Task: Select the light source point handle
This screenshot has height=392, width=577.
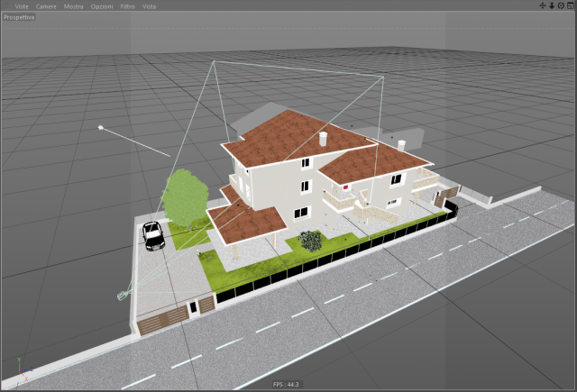Action: click(100, 128)
